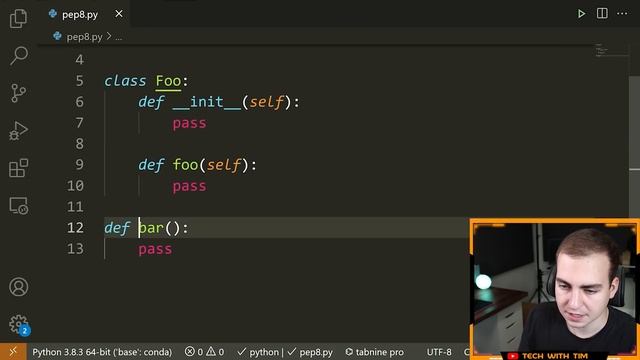Open the Accounts menu
640x360 pixels.
tap(18, 287)
